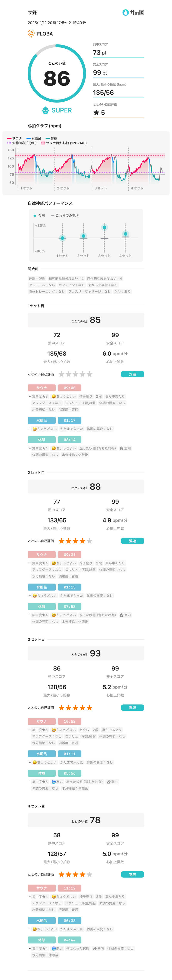Screen dimensions: 172x980
Task: Toggle the 今回 legend in autonomic performance chart
Action: tap(39, 215)
